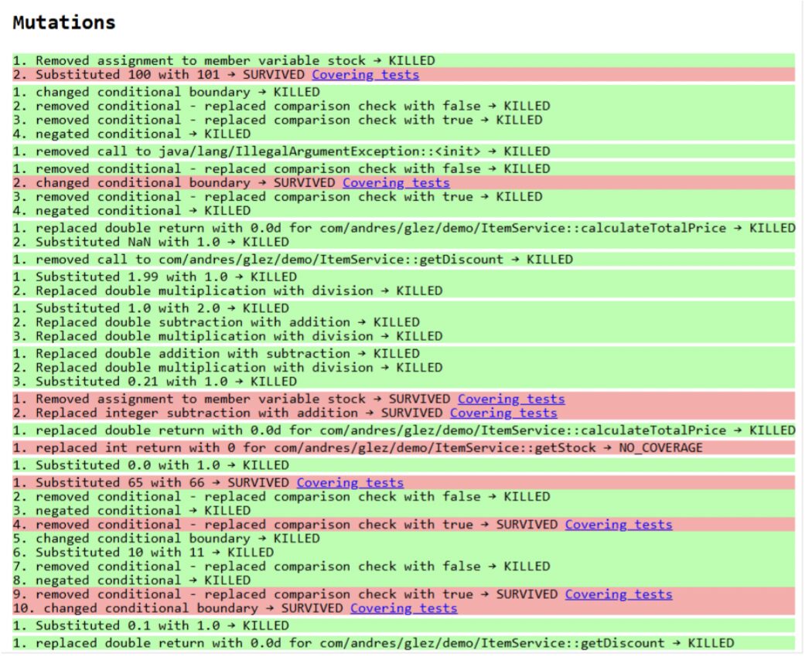
Task: Select line 'Replaced double subtraction with addition'
Action: pos(404,322)
